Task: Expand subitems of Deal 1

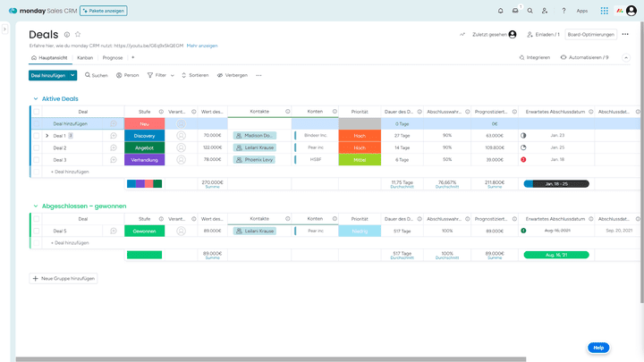Action: pyautogui.click(x=47, y=136)
